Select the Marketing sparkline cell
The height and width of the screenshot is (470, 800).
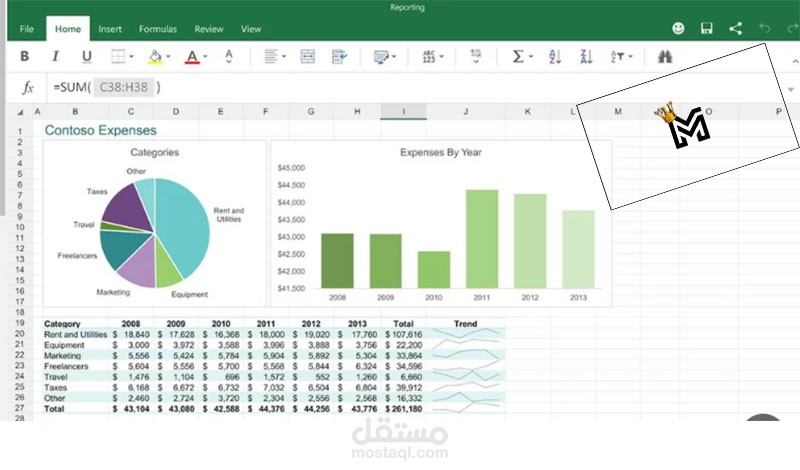(466, 356)
